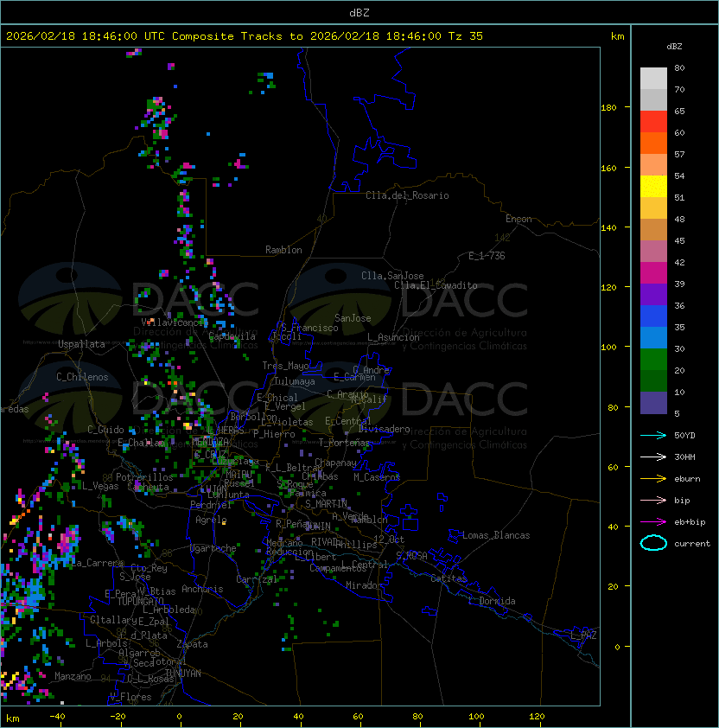Click the 35 dBZ blue swatch

(x=653, y=337)
